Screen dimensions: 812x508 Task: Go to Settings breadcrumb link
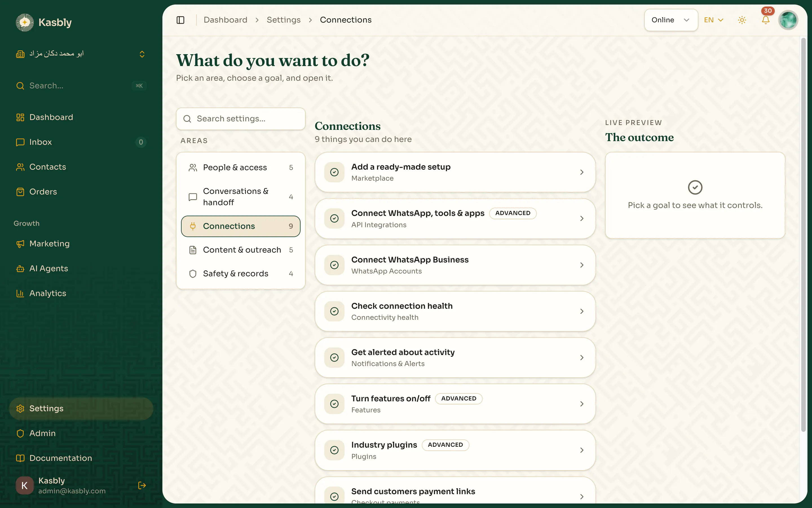pos(284,20)
